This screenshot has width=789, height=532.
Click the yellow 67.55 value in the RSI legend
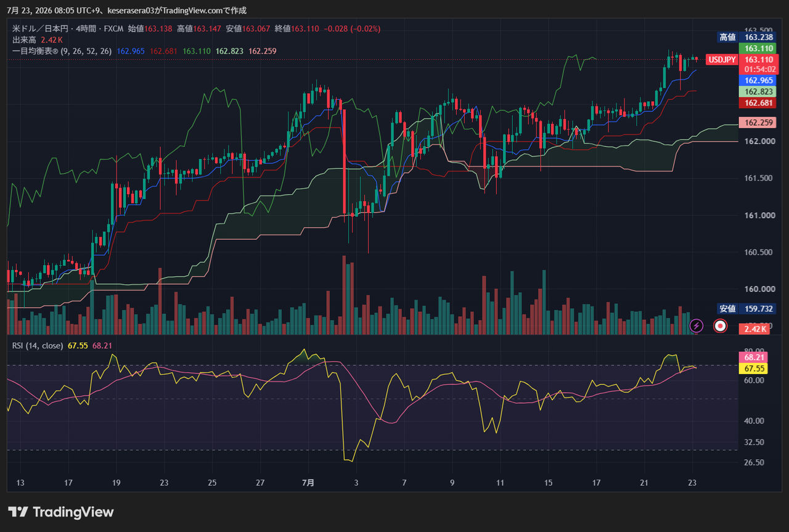78,345
